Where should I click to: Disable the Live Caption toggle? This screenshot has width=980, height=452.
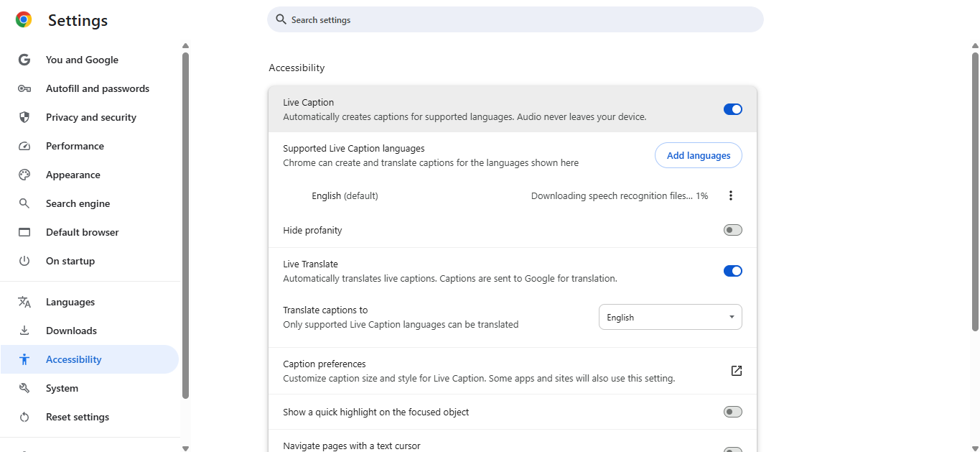coord(732,109)
